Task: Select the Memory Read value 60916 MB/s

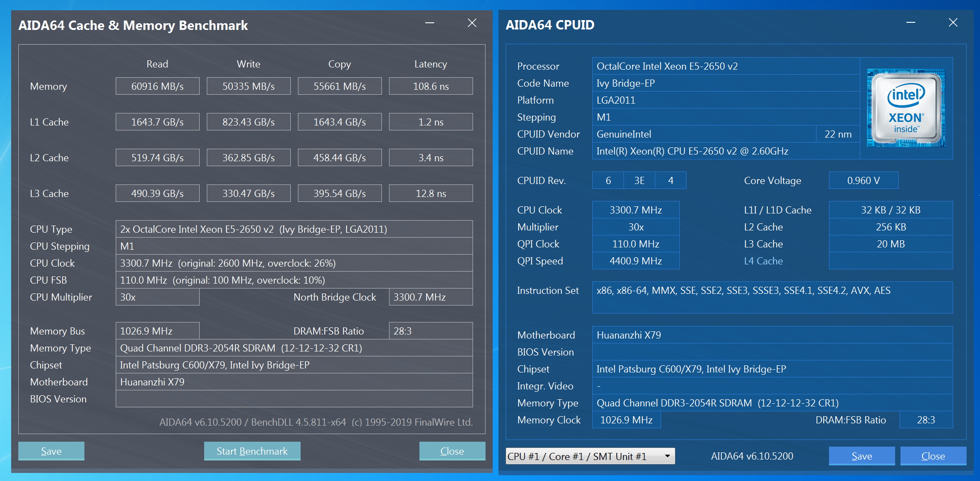Action: pos(158,86)
